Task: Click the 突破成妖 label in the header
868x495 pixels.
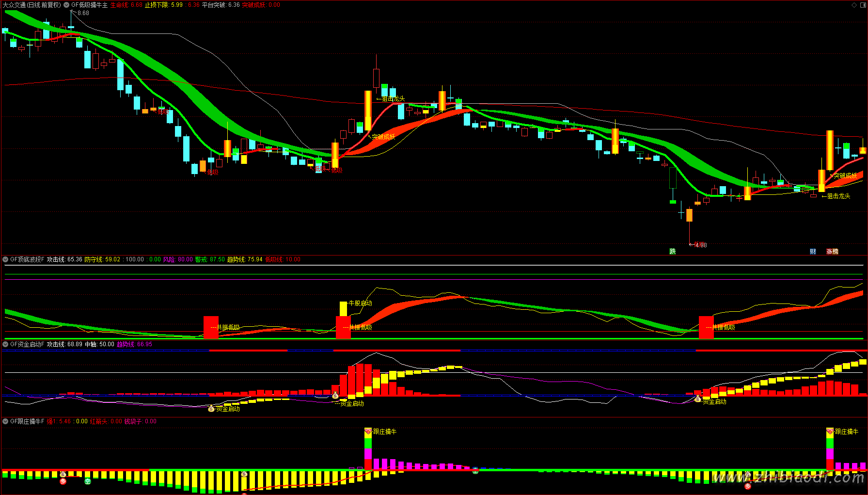Action: [254, 5]
